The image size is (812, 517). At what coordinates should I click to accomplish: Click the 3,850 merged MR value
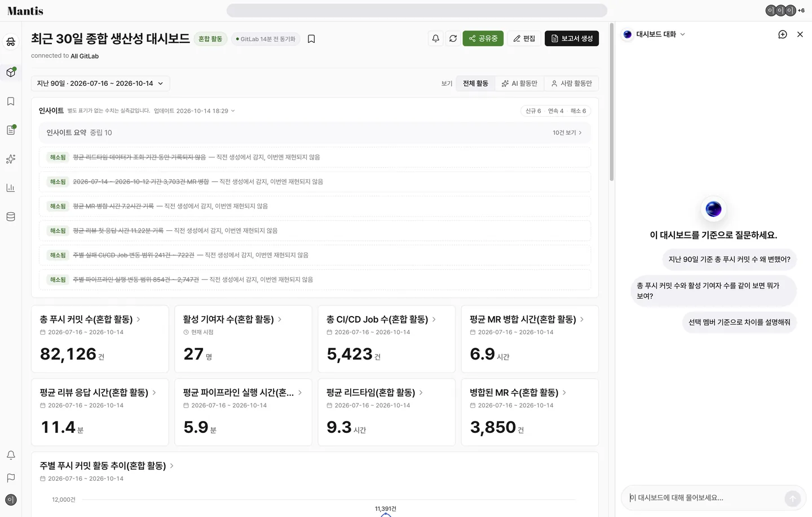pos(493,428)
